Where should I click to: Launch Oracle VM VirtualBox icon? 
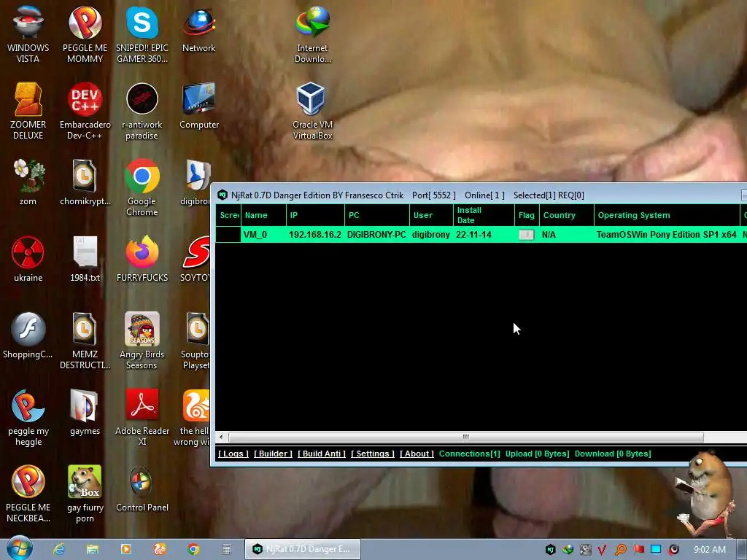coord(312,111)
